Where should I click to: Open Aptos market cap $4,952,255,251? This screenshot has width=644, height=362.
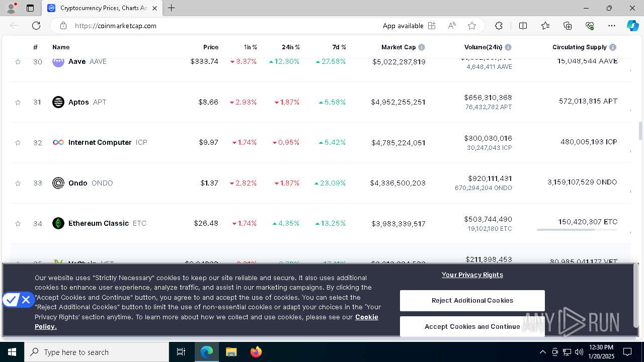coord(398,102)
